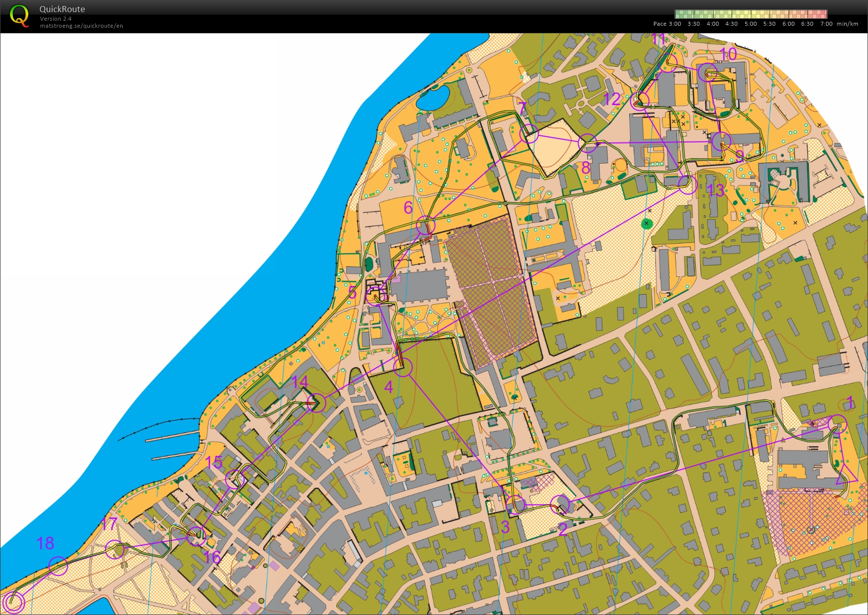868x615 pixels.
Task: Click the start triangle on the course
Action: 846,476
